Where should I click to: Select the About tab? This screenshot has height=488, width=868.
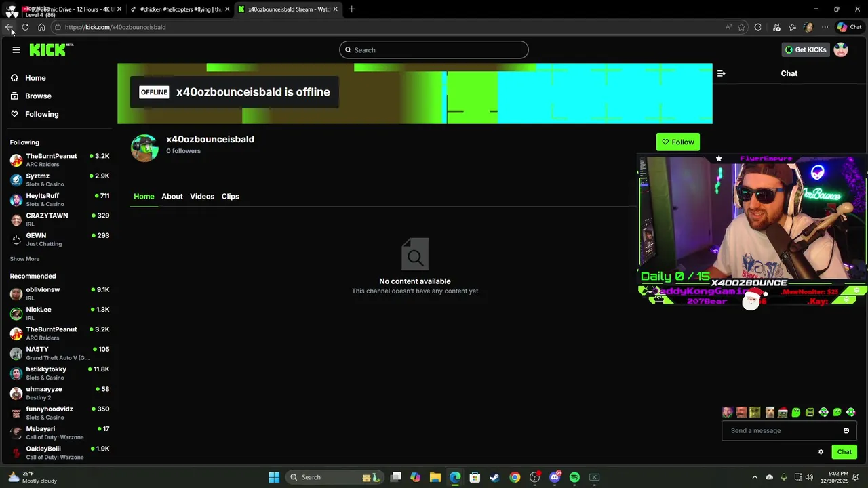coord(172,196)
